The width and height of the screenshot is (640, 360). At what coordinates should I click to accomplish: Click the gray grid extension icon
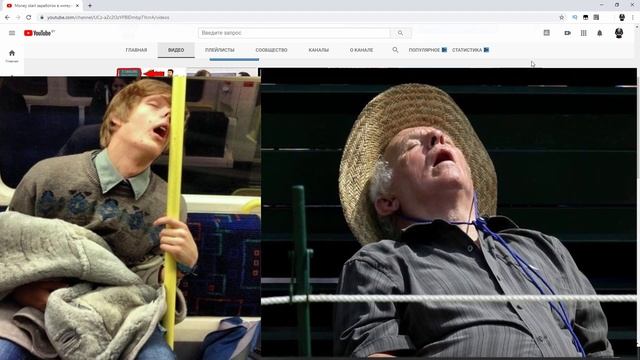click(x=596, y=18)
